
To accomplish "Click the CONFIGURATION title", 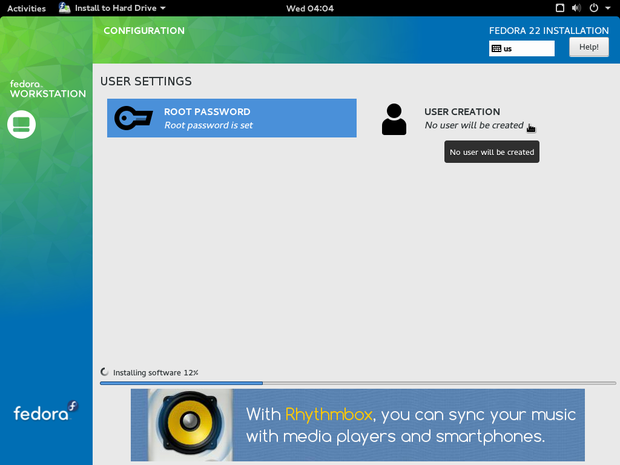I will click(x=144, y=31).
